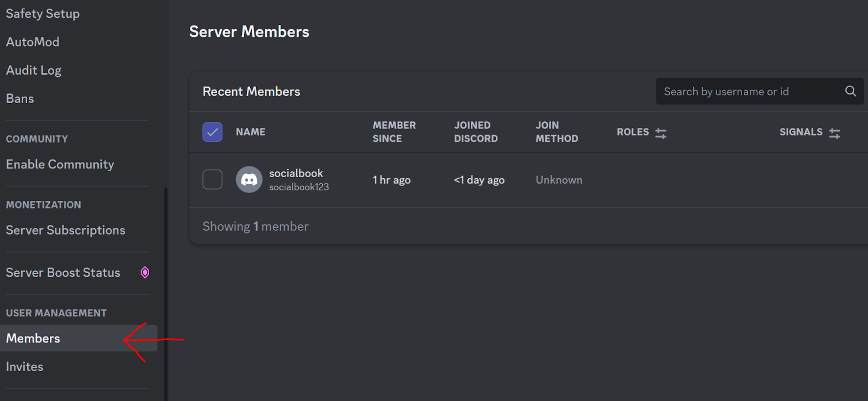Open Server Subscriptions page
Image resolution: width=868 pixels, height=401 pixels.
(x=66, y=230)
